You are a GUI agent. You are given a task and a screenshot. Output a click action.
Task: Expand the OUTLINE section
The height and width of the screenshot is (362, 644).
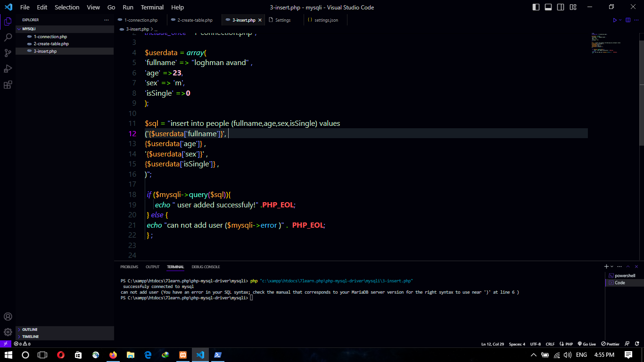pos(65,329)
